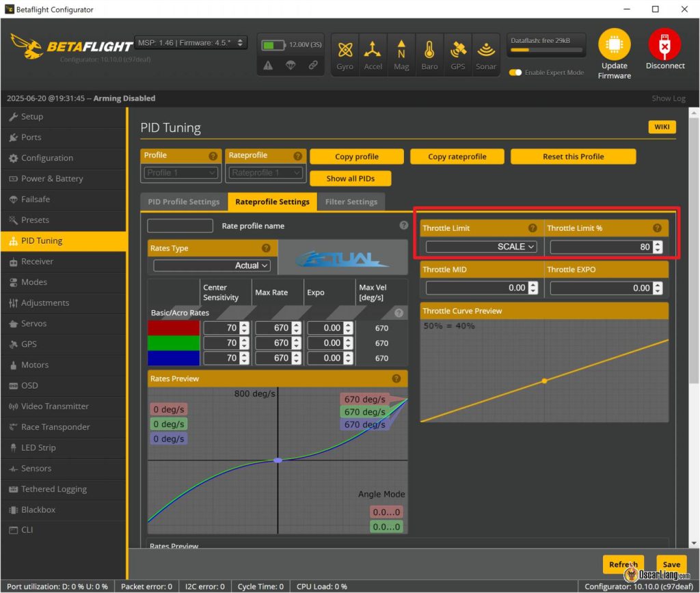Open help icon for Throttle Limit
The width and height of the screenshot is (700, 593).
pyautogui.click(x=533, y=228)
